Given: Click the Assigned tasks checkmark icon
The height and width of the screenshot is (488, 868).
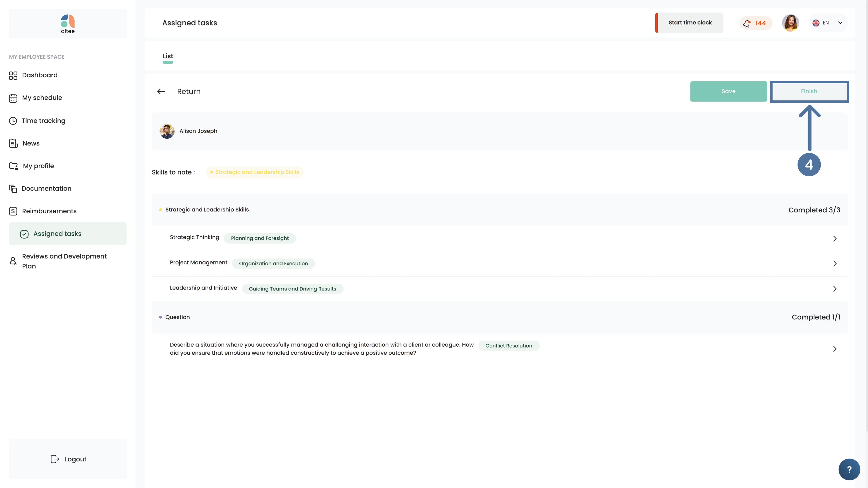Looking at the screenshot, I should pyautogui.click(x=24, y=234).
